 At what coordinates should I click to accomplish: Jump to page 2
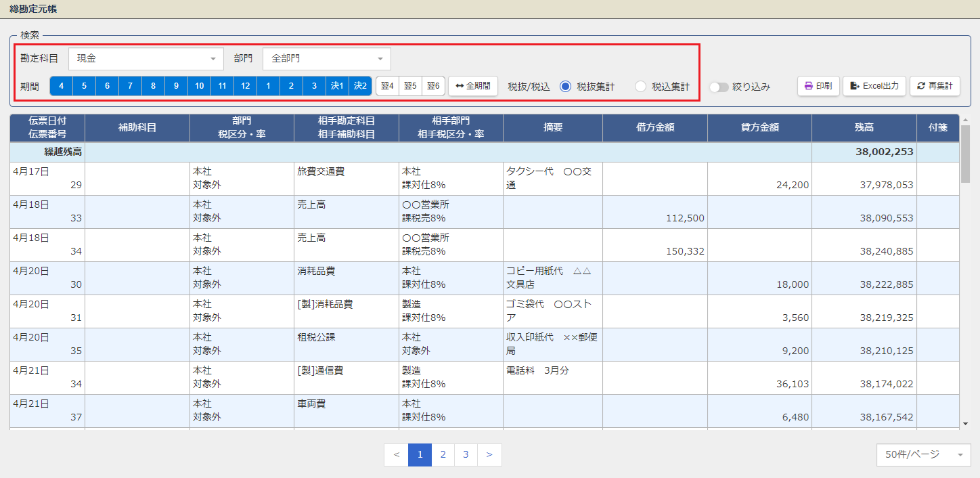tap(443, 455)
